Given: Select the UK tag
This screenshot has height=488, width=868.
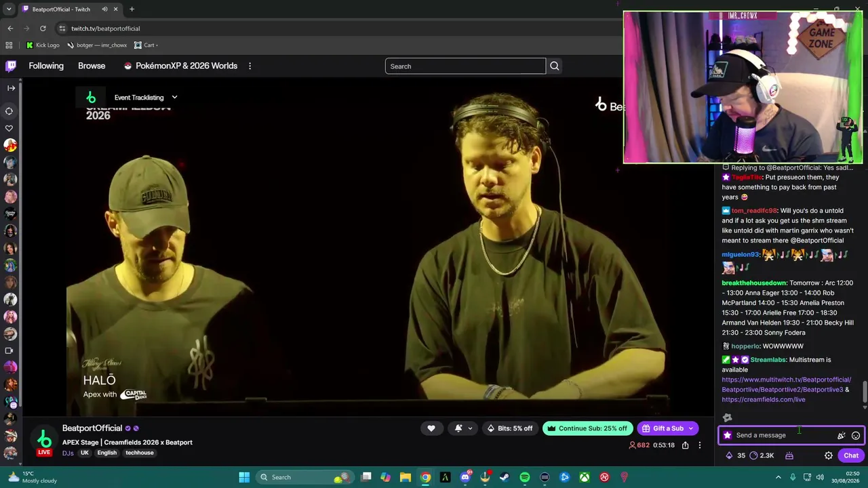Looking at the screenshot, I should click(85, 453).
